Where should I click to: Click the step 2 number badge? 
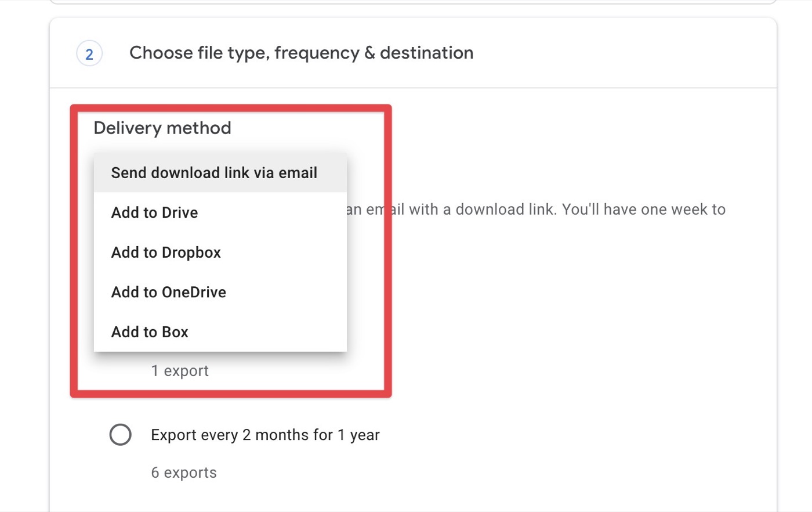pos(89,54)
